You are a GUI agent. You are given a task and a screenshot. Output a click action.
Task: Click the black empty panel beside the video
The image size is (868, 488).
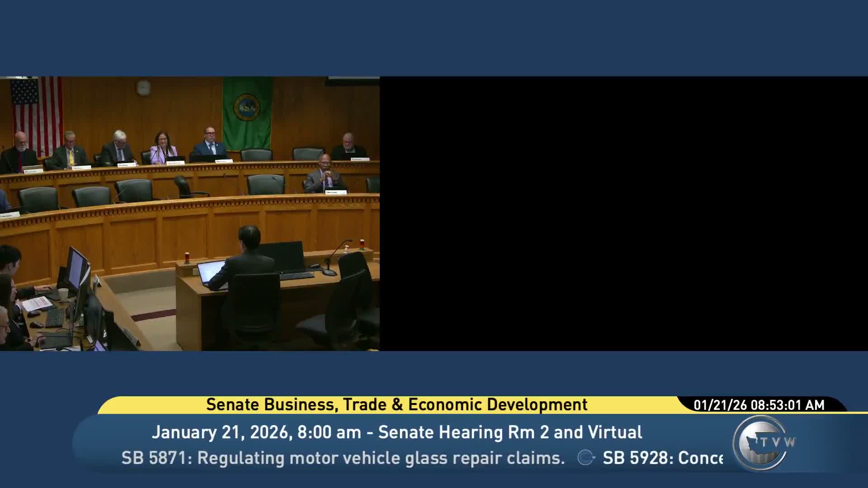pos(624,213)
